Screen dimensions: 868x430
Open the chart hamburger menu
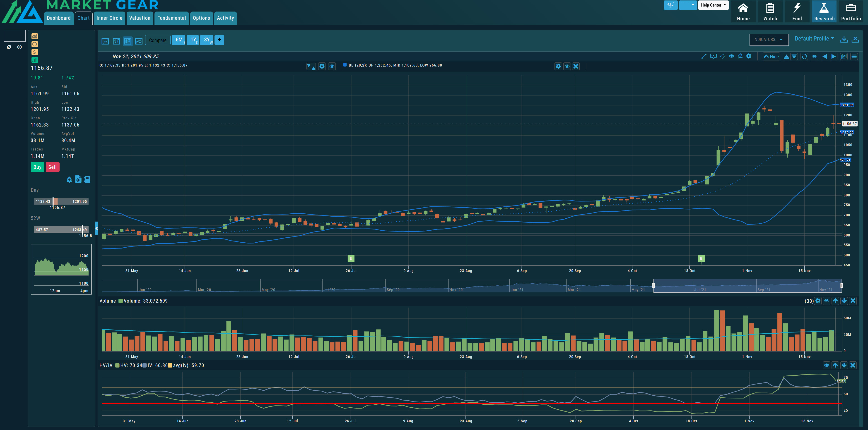pyautogui.click(x=854, y=57)
